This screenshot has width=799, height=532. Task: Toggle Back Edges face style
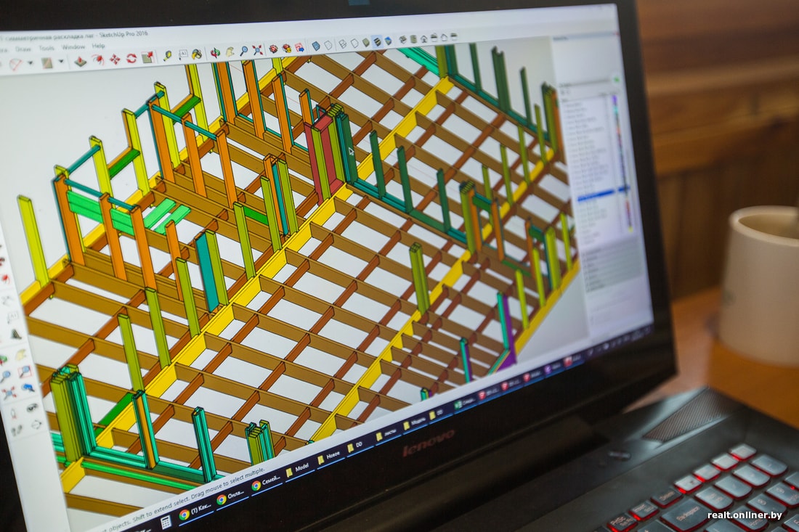tap(328, 45)
